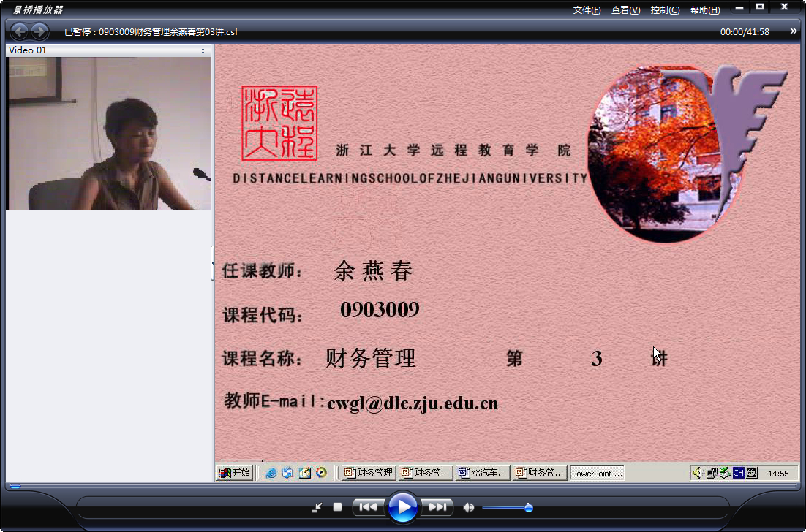Adjust the volume slider knob
Image resolution: width=806 pixels, height=532 pixels.
click(x=528, y=508)
